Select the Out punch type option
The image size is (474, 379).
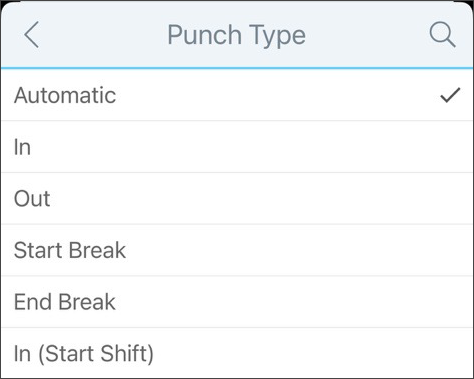click(x=237, y=199)
